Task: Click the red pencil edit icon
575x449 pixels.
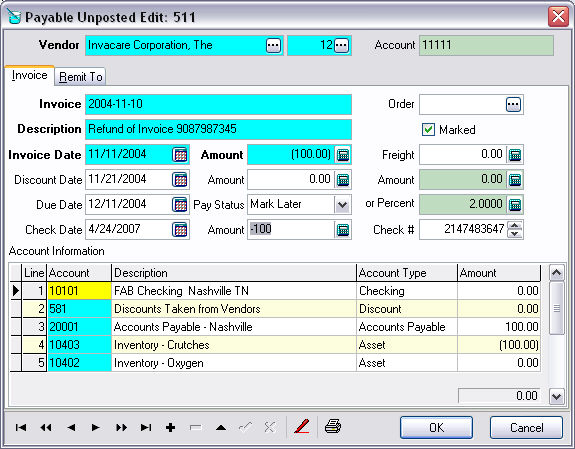Action: click(302, 427)
